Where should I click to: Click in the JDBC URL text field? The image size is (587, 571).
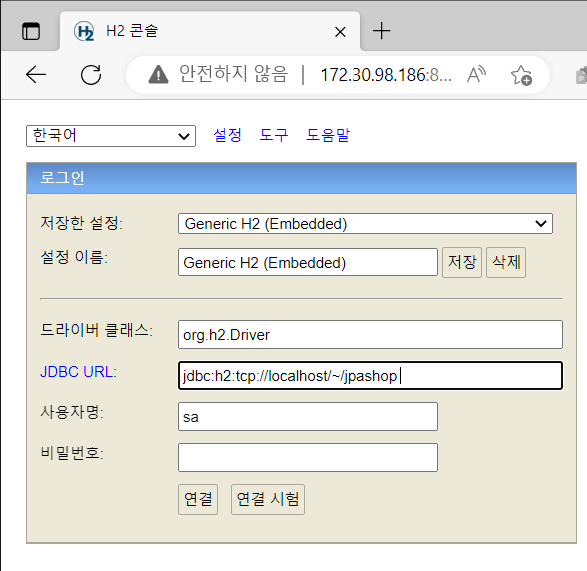click(x=370, y=376)
